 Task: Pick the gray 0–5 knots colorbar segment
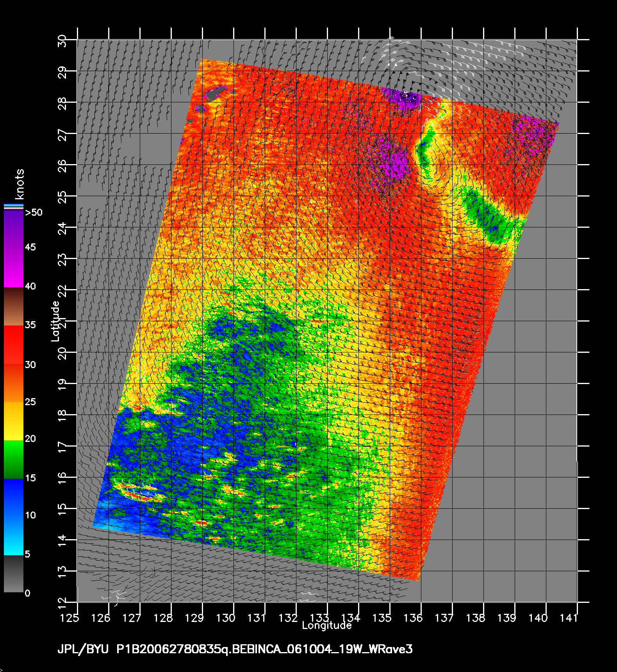click(x=14, y=574)
